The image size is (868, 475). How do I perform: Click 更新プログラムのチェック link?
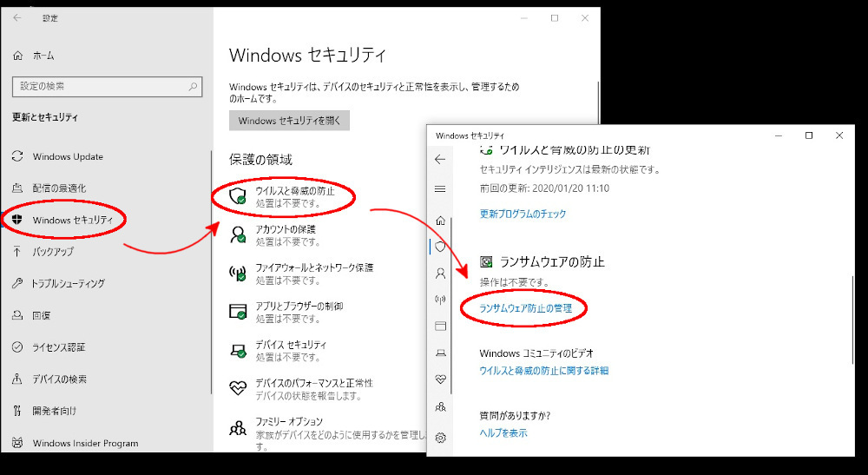point(523,214)
